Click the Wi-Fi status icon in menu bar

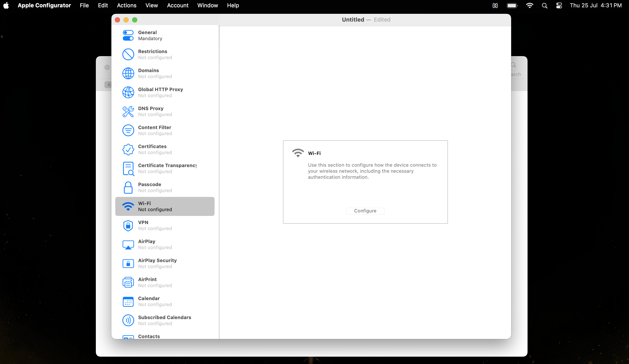pyautogui.click(x=529, y=5)
